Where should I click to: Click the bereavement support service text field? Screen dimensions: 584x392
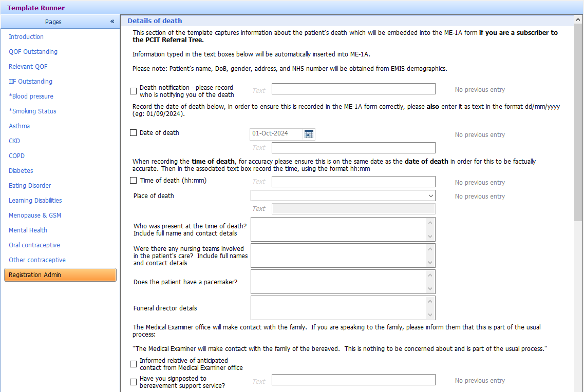point(353,380)
